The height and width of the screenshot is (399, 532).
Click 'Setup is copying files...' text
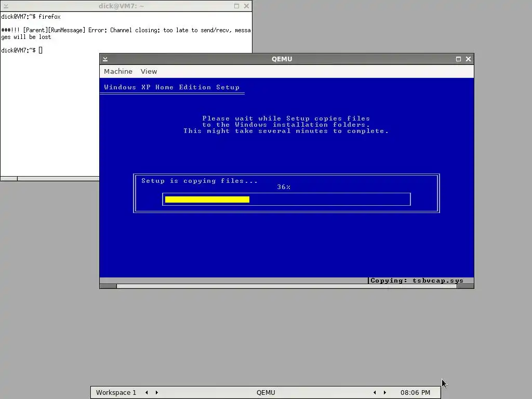point(199,181)
